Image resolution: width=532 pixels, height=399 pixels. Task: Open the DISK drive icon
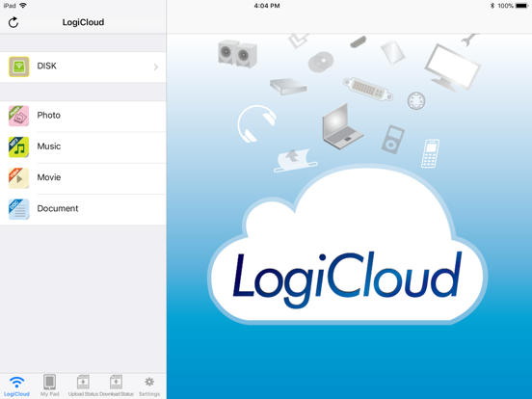(19, 66)
